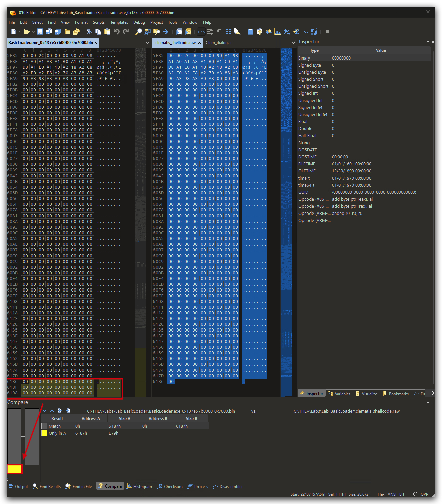Toggle the Hex edit mode button

[x=202, y=32]
